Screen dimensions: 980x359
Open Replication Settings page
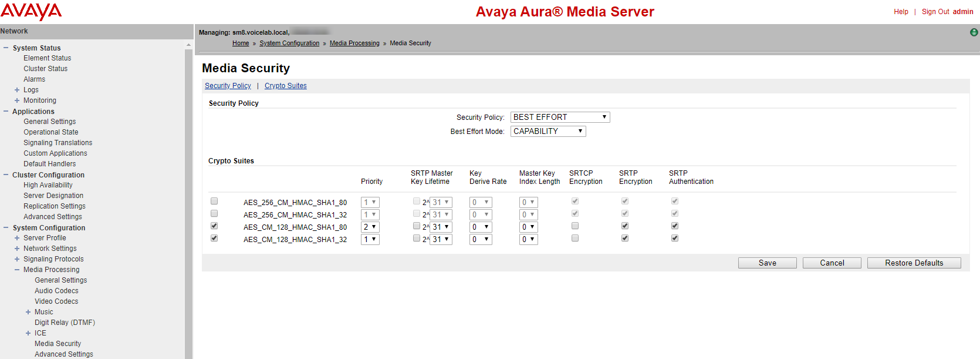click(55, 206)
